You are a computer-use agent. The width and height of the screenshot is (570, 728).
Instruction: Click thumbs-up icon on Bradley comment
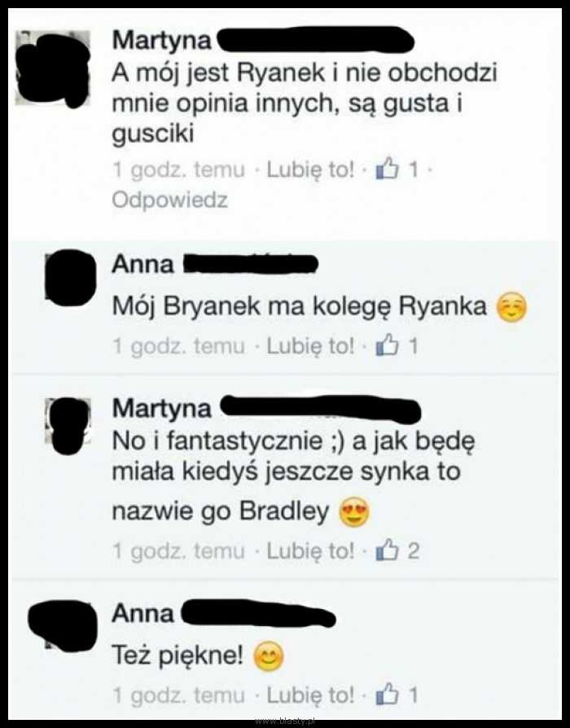tap(387, 550)
